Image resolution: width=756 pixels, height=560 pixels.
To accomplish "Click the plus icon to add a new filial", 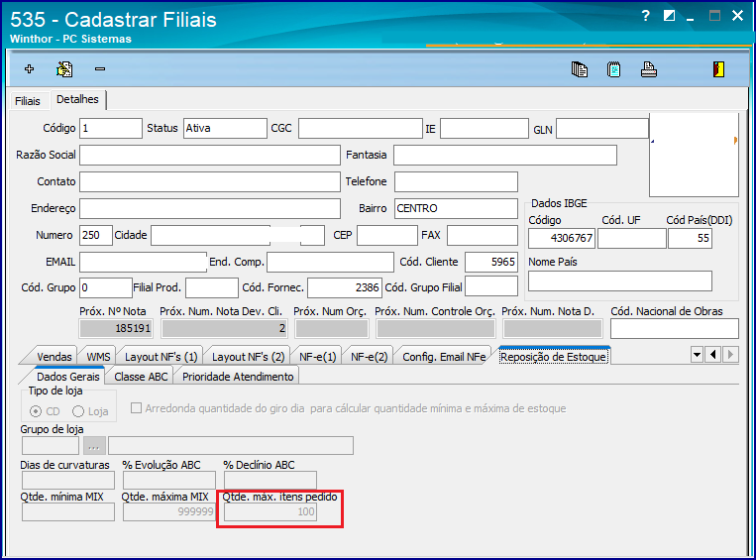I will click(x=29, y=69).
